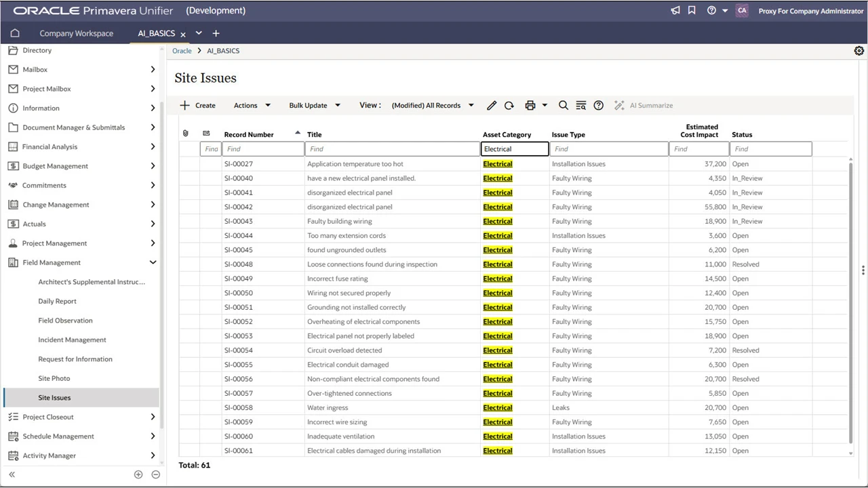Image resolution: width=868 pixels, height=488 pixels.
Task: Collapse the Field Management section
Action: click(153, 262)
